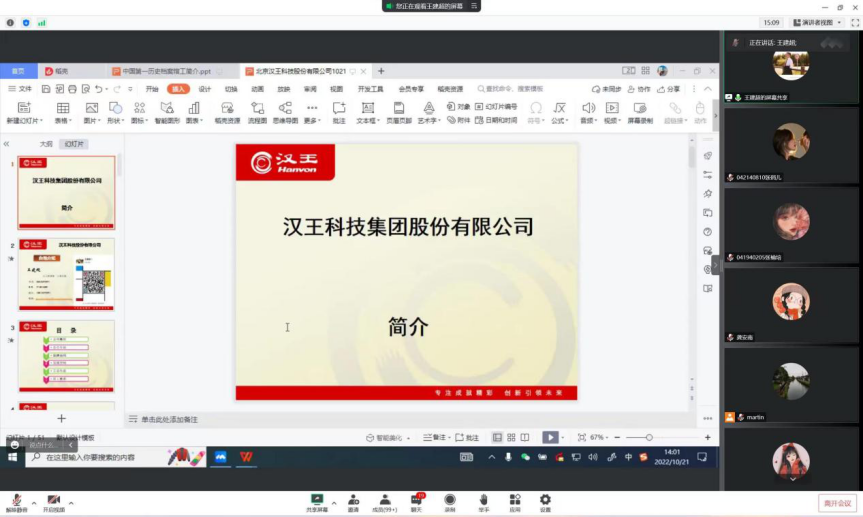The width and height of the screenshot is (863, 517).
Task: Open meeting Apps (应用) icon
Action: tap(515, 499)
